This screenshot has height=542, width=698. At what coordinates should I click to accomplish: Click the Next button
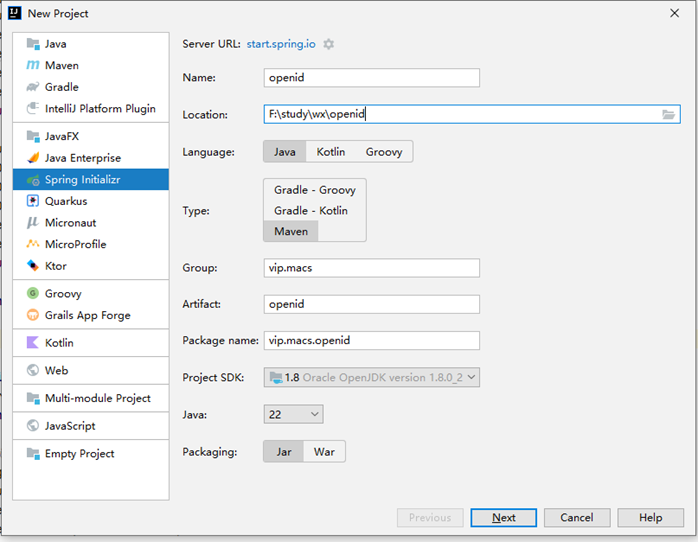coord(503,518)
